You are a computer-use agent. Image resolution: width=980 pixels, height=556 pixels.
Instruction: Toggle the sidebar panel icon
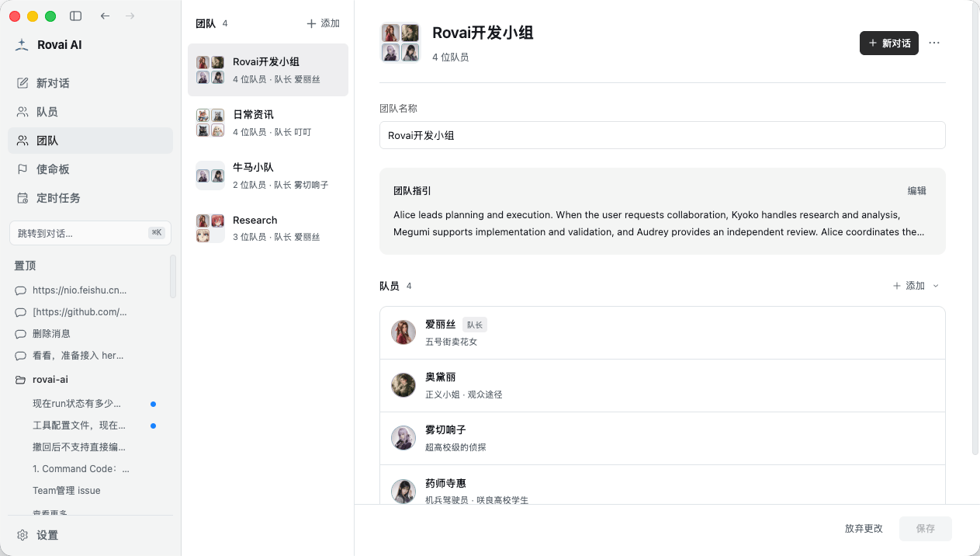click(75, 16)
